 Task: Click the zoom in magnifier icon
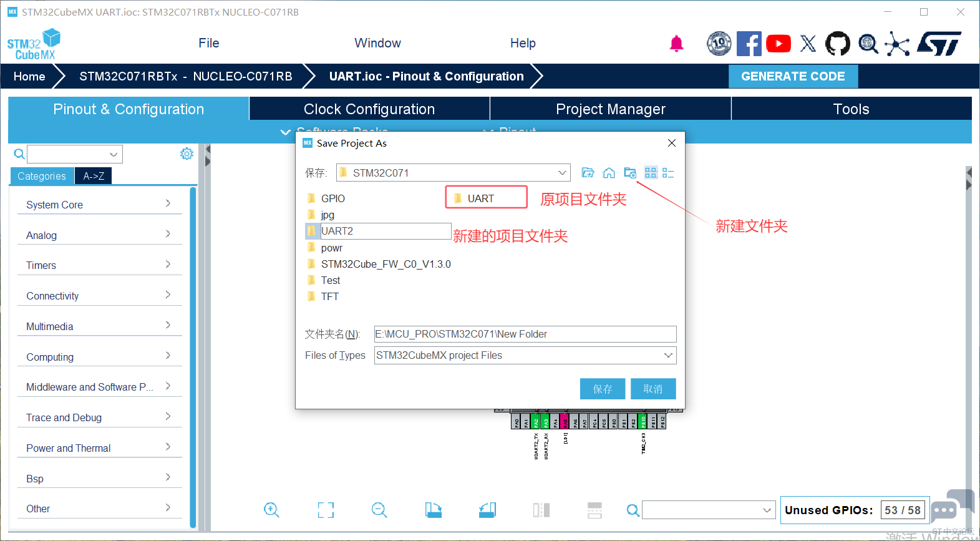tap(271, 510)
